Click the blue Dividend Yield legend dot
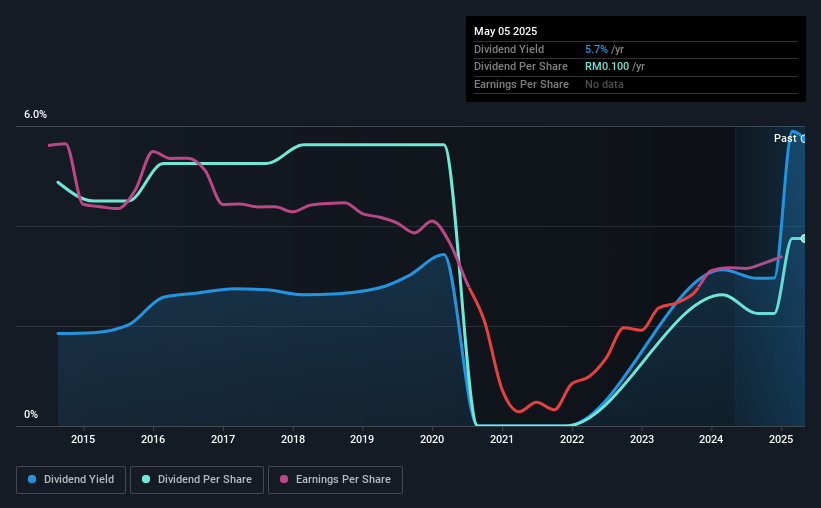 click(32, 479)
